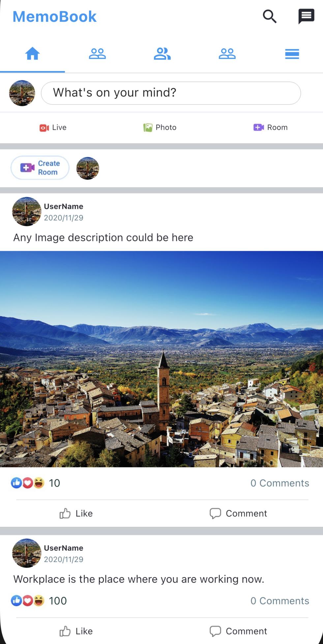View reactions on the image post
Screen dimensions: 323x644
[35, 483]
